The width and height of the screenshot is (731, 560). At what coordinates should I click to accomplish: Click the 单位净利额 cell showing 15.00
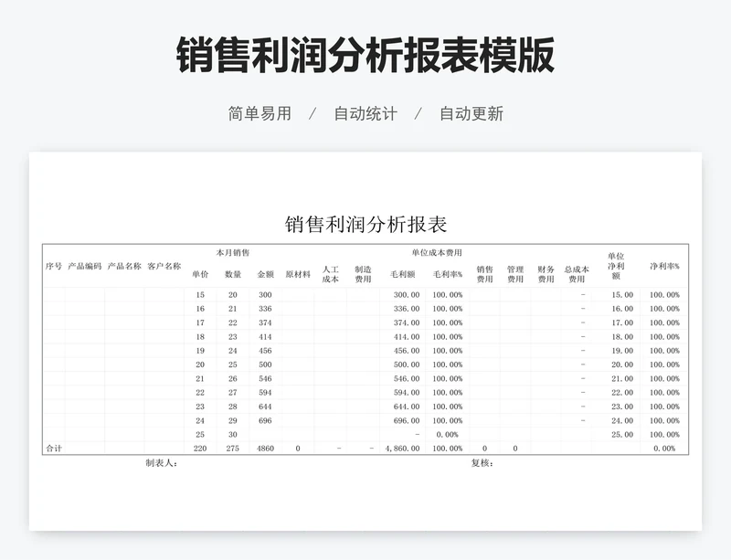(x=622, y=295)
